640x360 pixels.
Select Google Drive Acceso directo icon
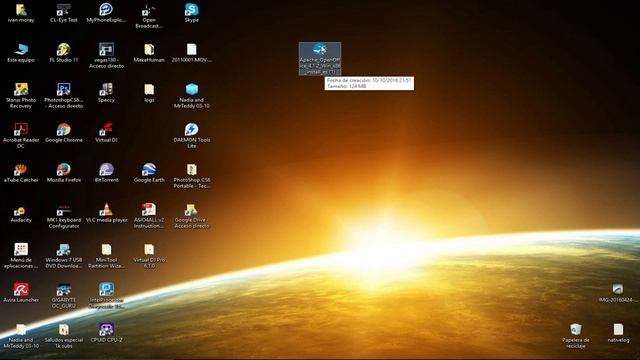[191, 210]
